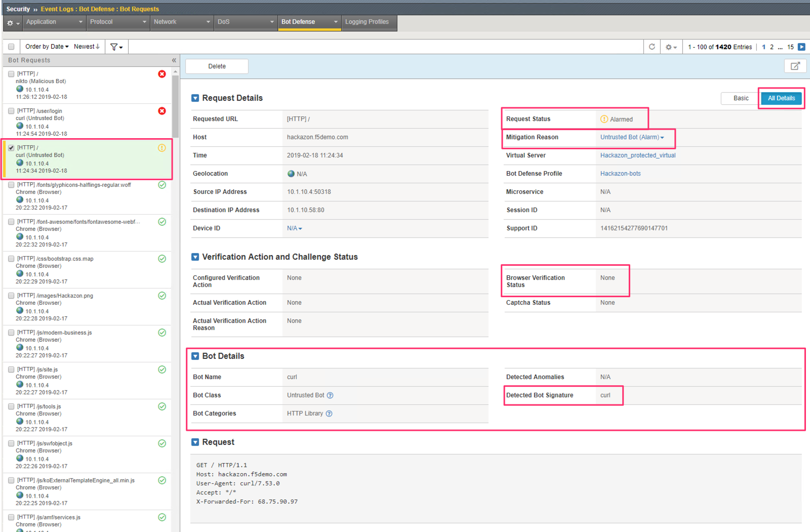
Task: Switch to Basic details view
Action: point(741,98)
